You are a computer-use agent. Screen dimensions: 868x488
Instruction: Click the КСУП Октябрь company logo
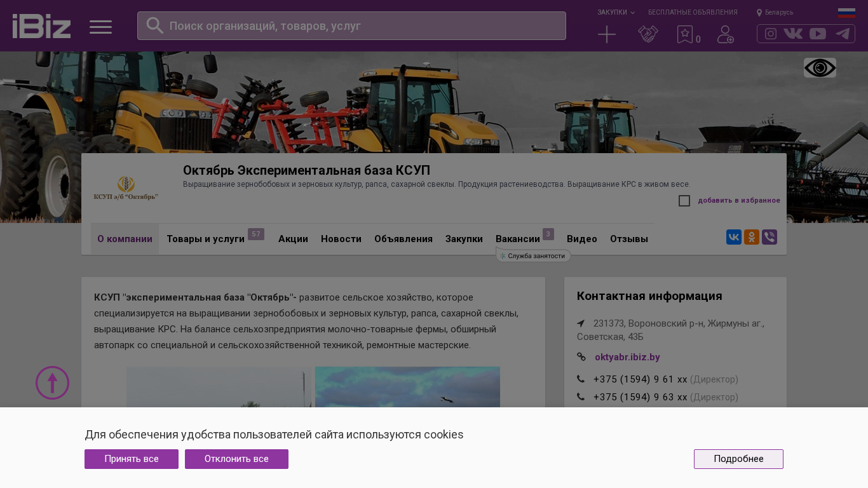point(126,189)
